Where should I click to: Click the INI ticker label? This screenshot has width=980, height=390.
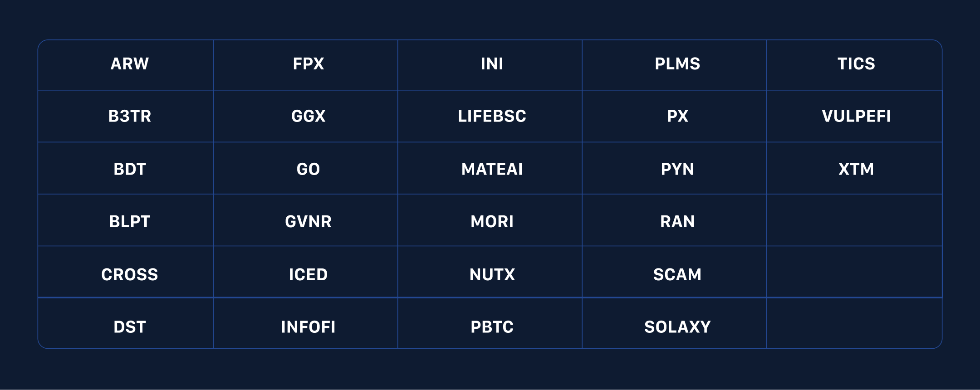[492, 64]
